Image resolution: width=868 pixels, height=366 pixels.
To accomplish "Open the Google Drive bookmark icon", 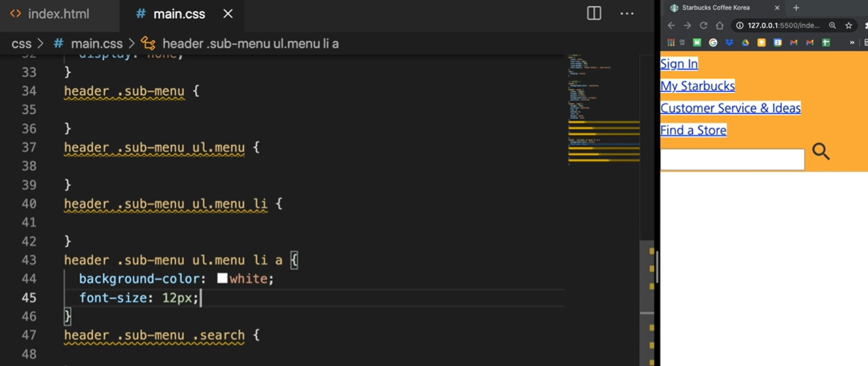I will click(745, 42).
